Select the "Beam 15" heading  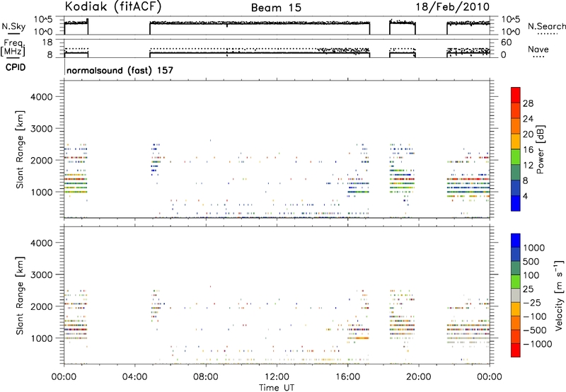coord(276,8)
